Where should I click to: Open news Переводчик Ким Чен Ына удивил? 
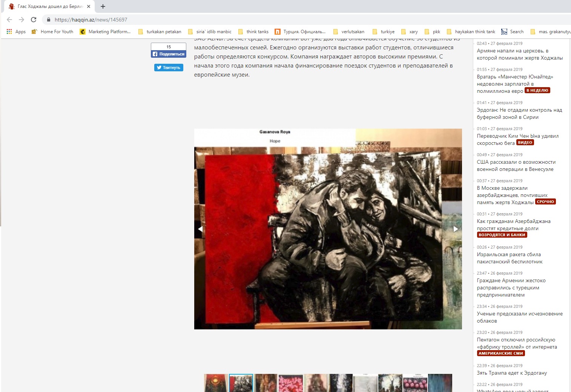(x=517, y=140)
